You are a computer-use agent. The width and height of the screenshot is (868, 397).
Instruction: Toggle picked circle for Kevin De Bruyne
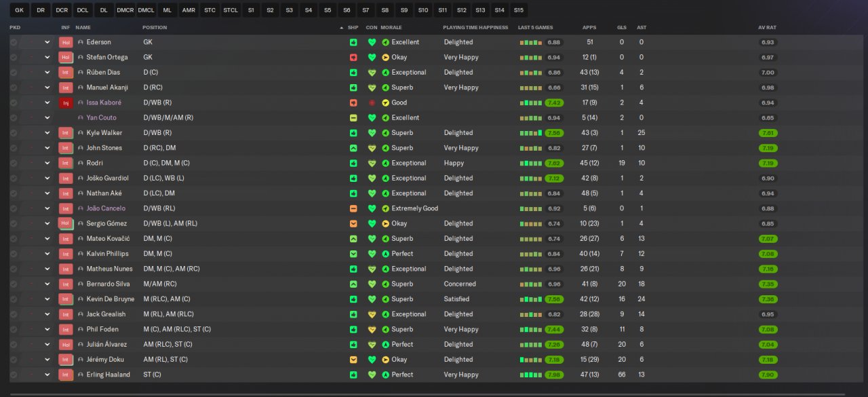pyautogui.click(x=14, y=299)
